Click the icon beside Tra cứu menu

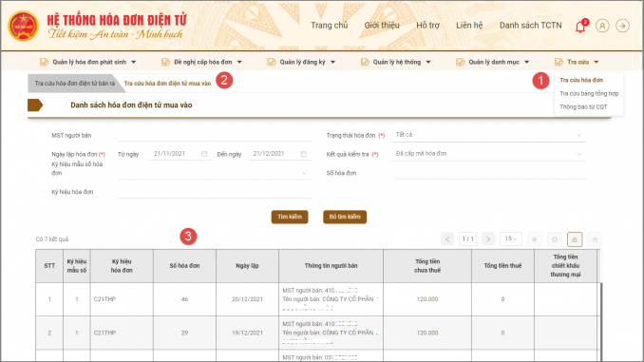(559, 62)
